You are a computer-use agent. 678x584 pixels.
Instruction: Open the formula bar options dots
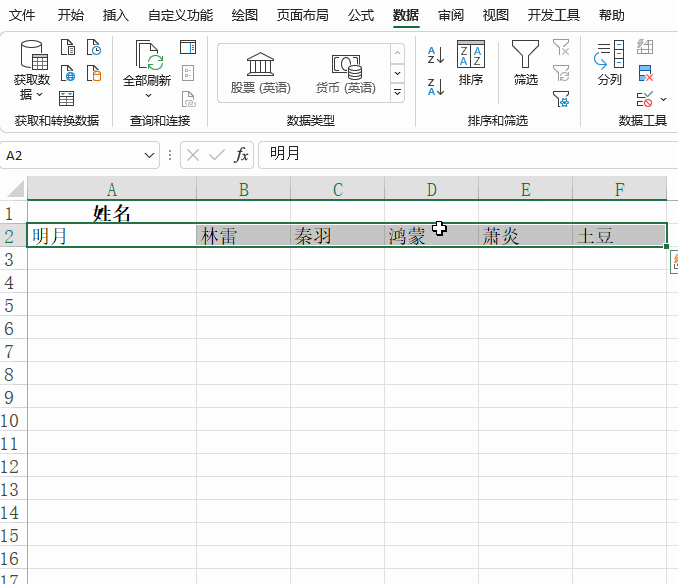click(170, 155)
